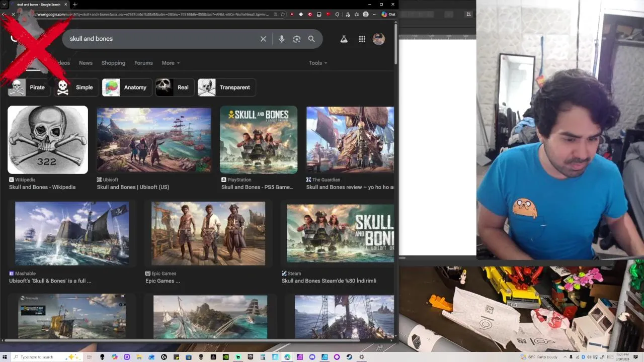Open the Google apps grid
Screen dimensions: 644x362
362,39
